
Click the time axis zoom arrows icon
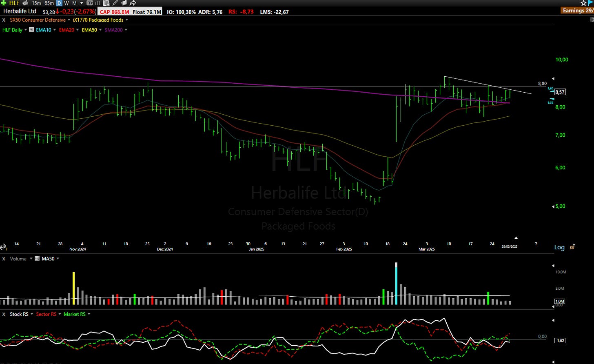(x=3, y=247)
